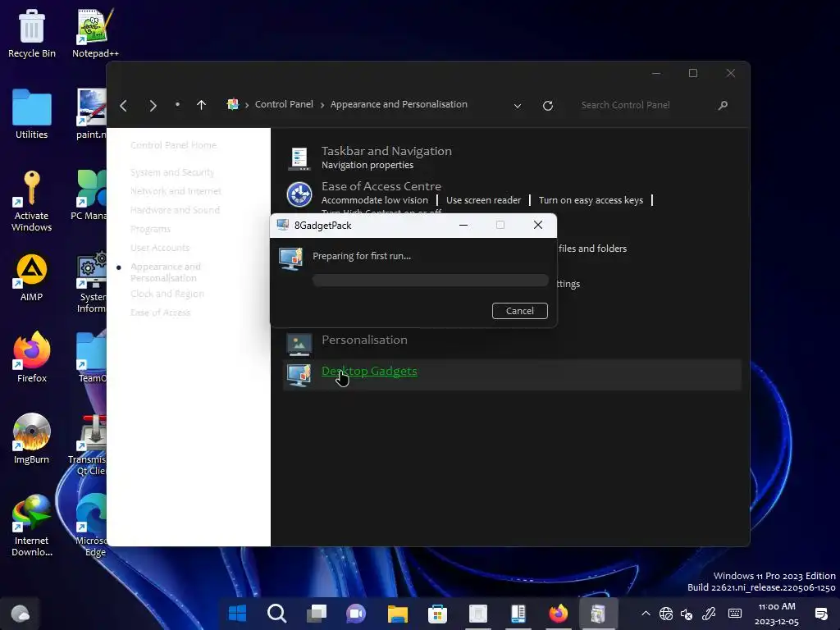The height and width of the screenshot is (630, 840).
Task: Open Clock and Region in sidebar
Action: 167,294
